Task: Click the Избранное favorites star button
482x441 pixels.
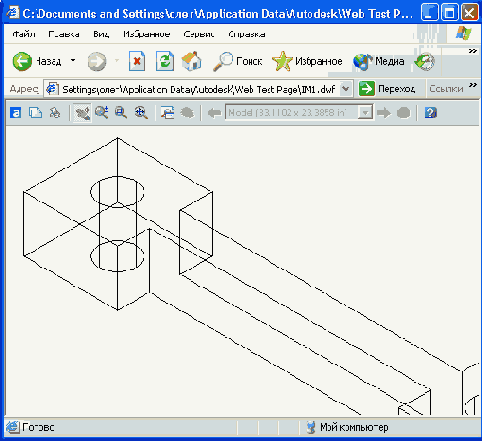Action: click(307, 61)
